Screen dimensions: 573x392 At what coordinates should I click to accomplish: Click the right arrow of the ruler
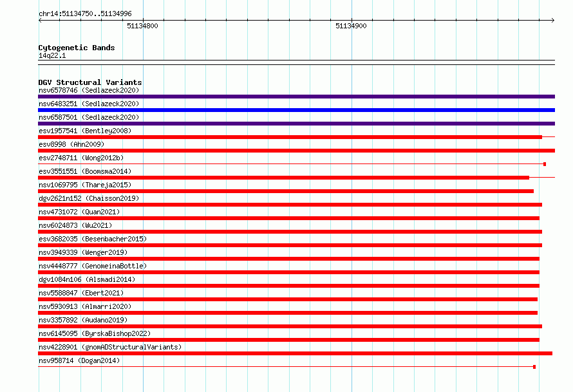click(x=553, y=21)
